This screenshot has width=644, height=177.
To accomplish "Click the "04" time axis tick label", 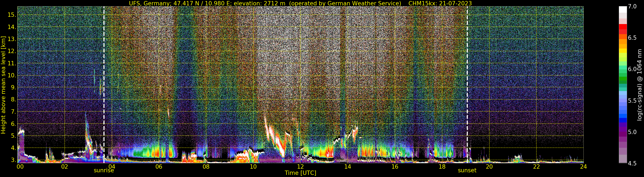I will coord(112,166).
